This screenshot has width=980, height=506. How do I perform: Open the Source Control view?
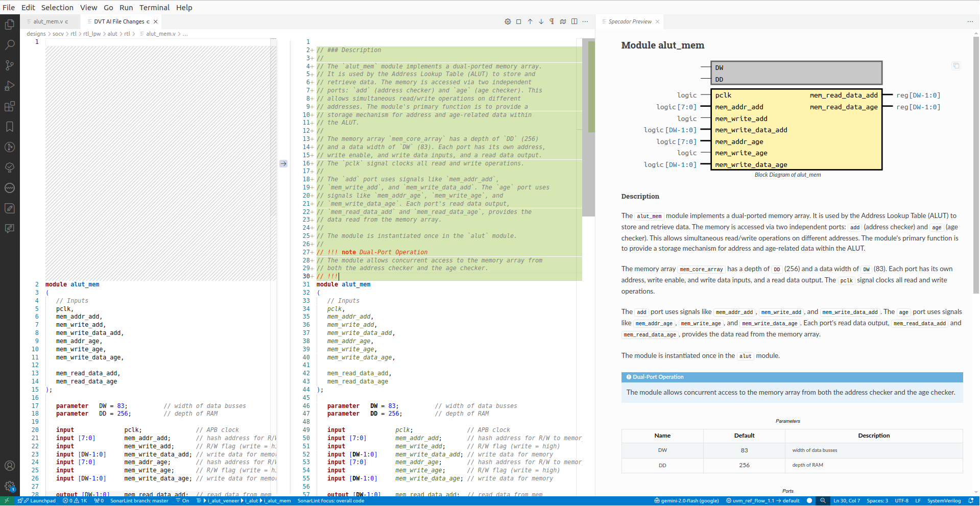pos(10,65)
